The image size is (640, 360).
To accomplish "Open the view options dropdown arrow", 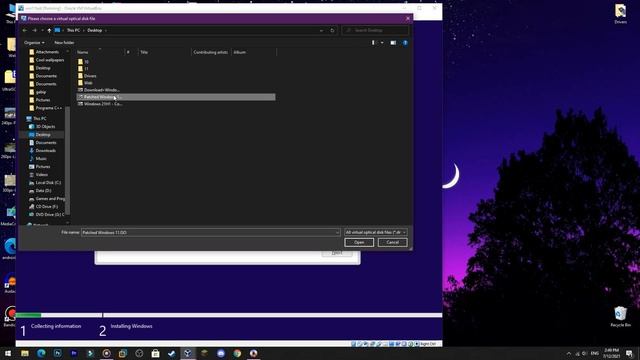I will click(x=382, y=42).
